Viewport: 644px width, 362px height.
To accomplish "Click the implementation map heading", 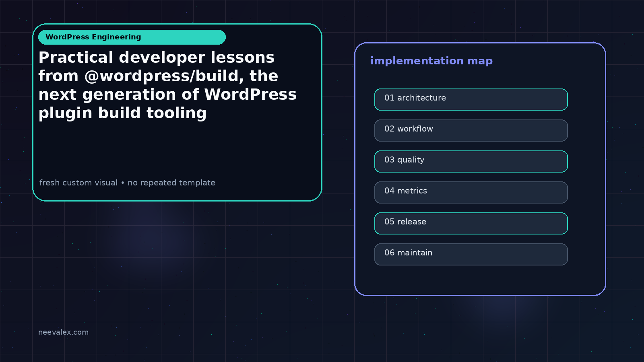I will click(x=431, y=61).
